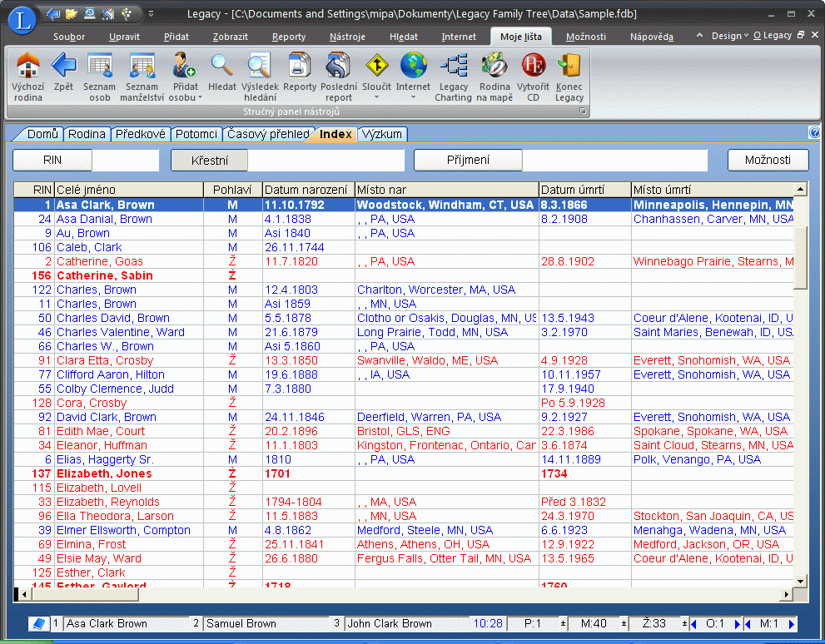
Task: Open the Potomci view tab
Action: [x=196, y=134]
